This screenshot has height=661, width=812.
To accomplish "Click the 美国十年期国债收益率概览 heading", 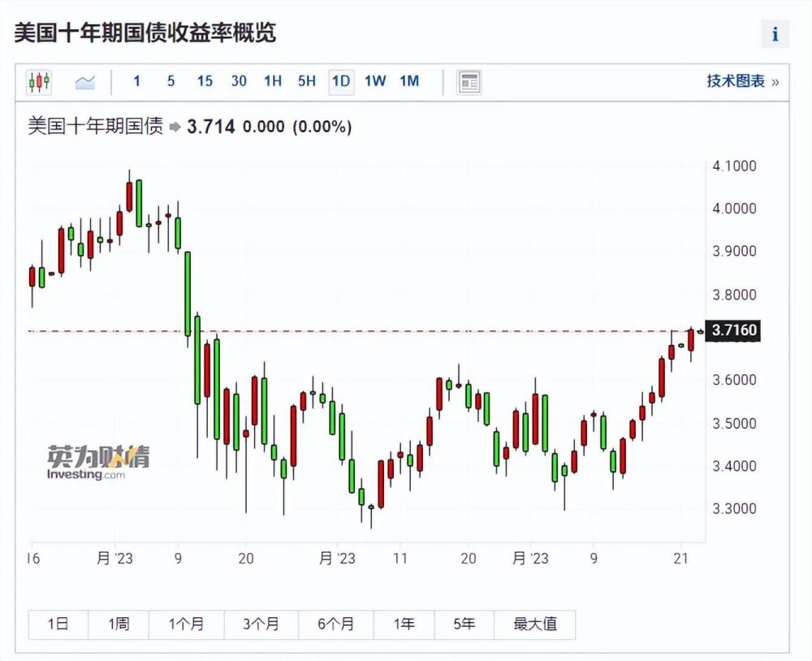I will click(x=145, y=33).
